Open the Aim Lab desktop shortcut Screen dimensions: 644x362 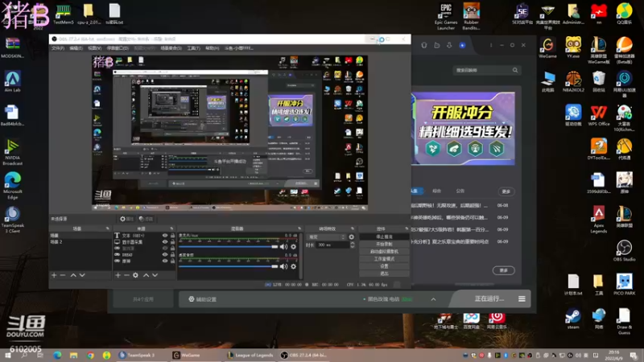coord(12,81)
